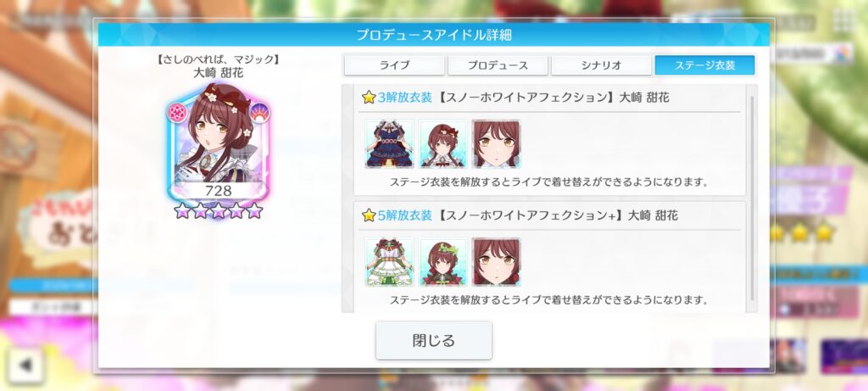
Task: Select the 3解放 hairstyle with red ribbon
Action: tap(442, 144)
